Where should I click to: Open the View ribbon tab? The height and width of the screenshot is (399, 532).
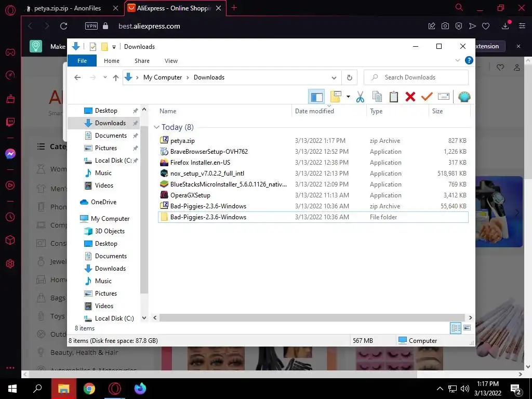point(171,61)
